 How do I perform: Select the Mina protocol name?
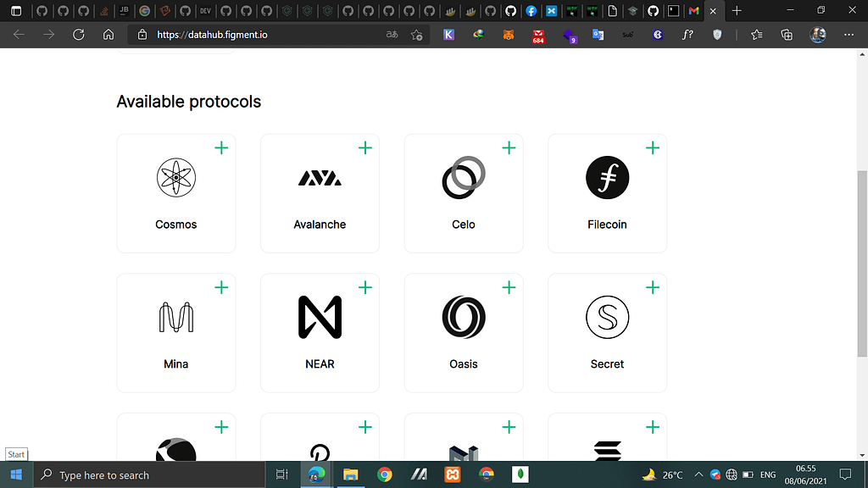point(176,364)
